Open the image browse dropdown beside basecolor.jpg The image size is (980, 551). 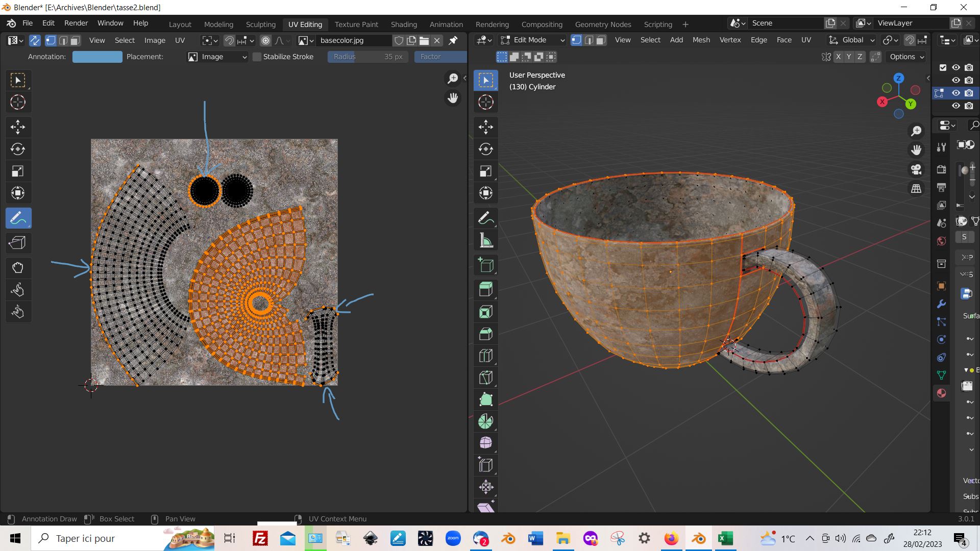[x=306, y=40]
